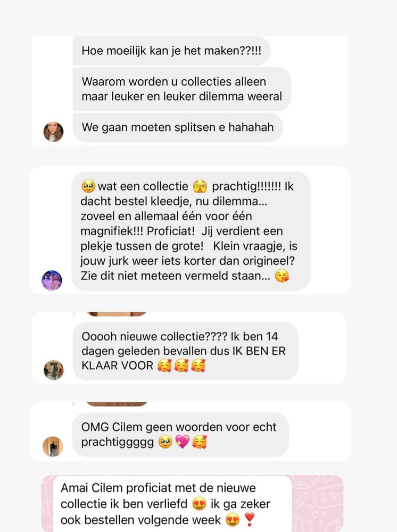Tap avatar beside 'OMG Cilem' message

tap(53, 446)
